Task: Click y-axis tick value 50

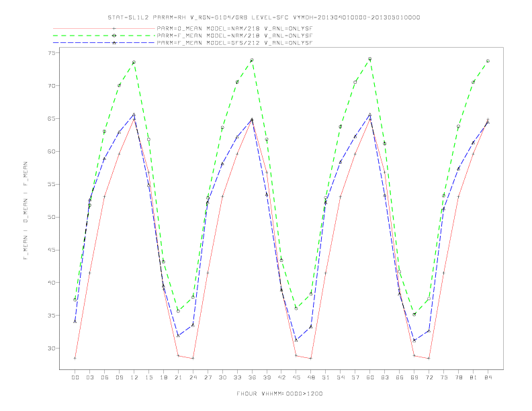Action: [x=52, y=217]
